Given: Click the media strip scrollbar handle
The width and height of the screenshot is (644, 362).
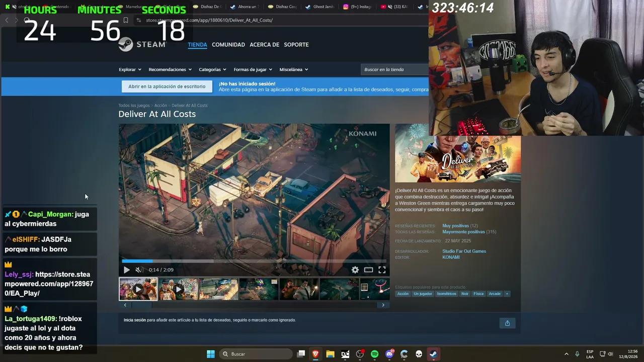Looking at the screenshot, I should (x=141, y=305).
